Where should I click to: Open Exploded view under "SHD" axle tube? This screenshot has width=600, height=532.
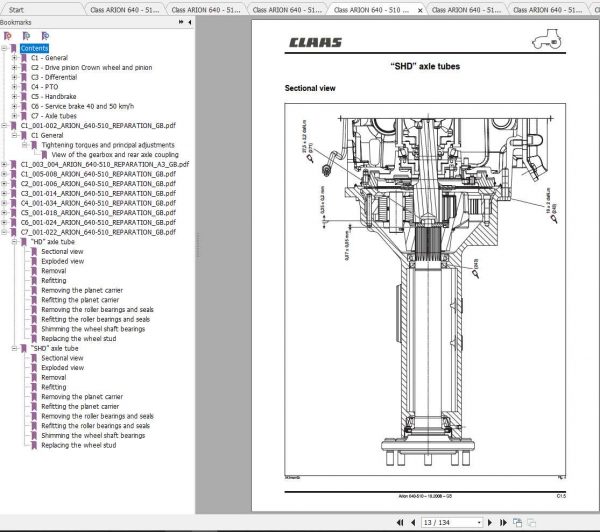tap(62, 367)
